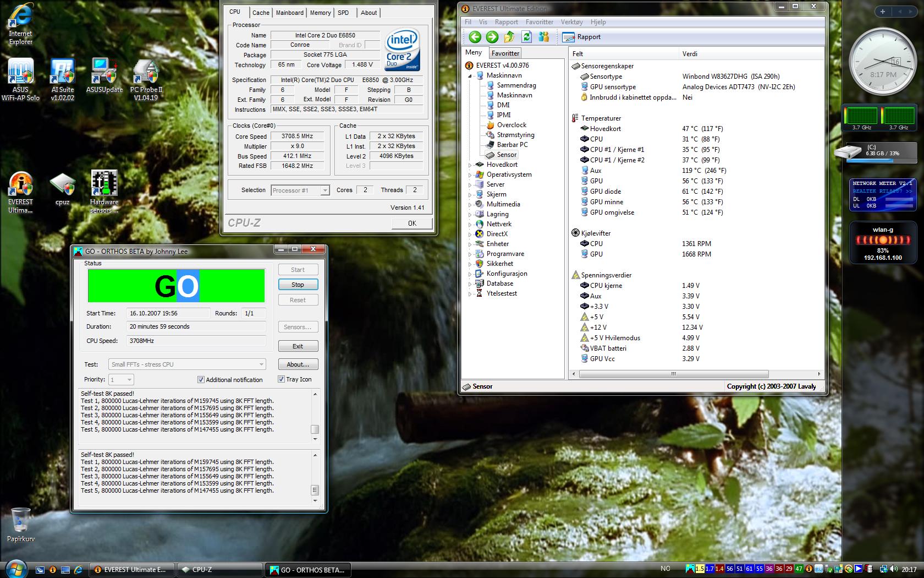924x578 pixels.
Task: Open Internet Explorer desktop icon
Action: coord(20,25)
